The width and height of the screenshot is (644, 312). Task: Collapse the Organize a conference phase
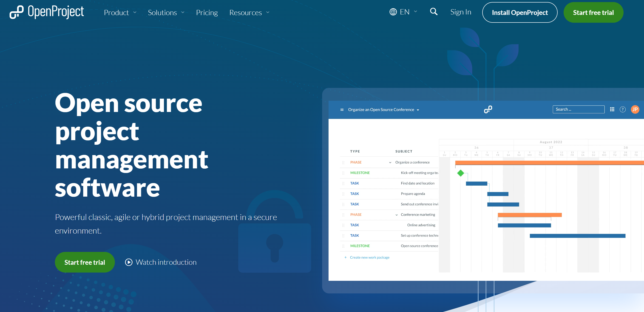390,162
